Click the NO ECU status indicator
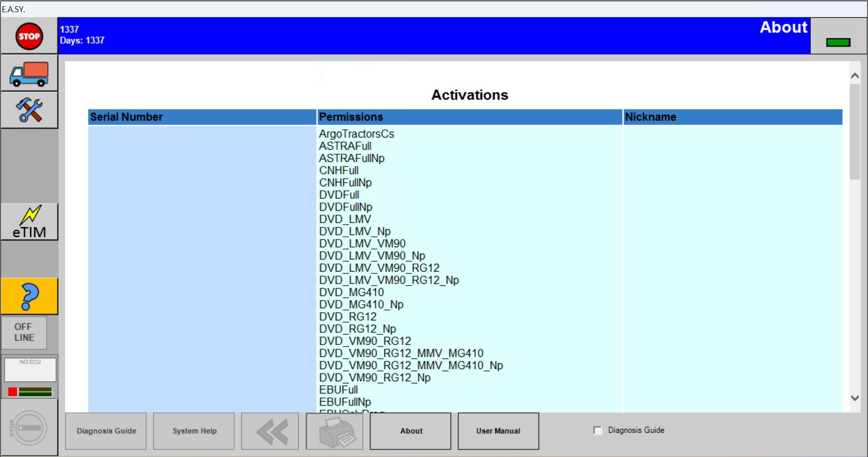The height and width of the screenshot is (457, 868). 30,370
